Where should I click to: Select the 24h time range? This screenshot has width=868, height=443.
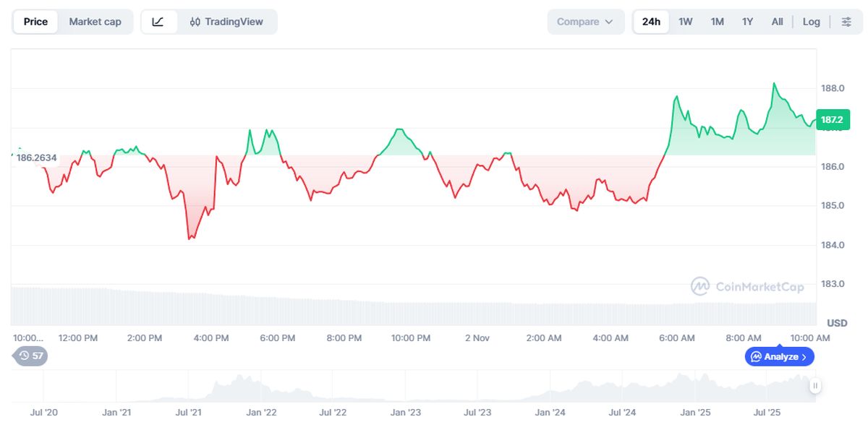coord(651,22)
